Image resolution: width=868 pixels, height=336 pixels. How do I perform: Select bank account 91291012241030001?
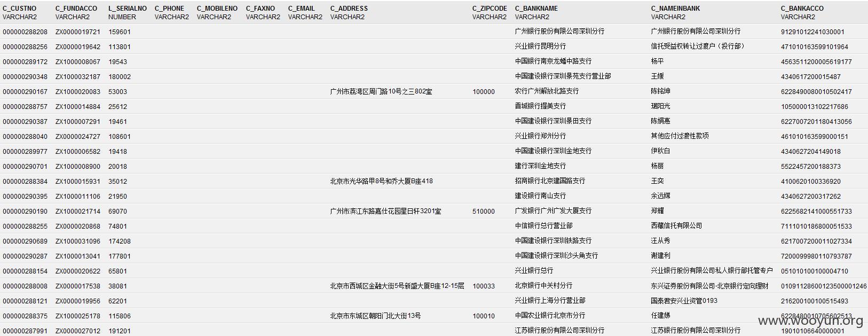click(813, 32)
